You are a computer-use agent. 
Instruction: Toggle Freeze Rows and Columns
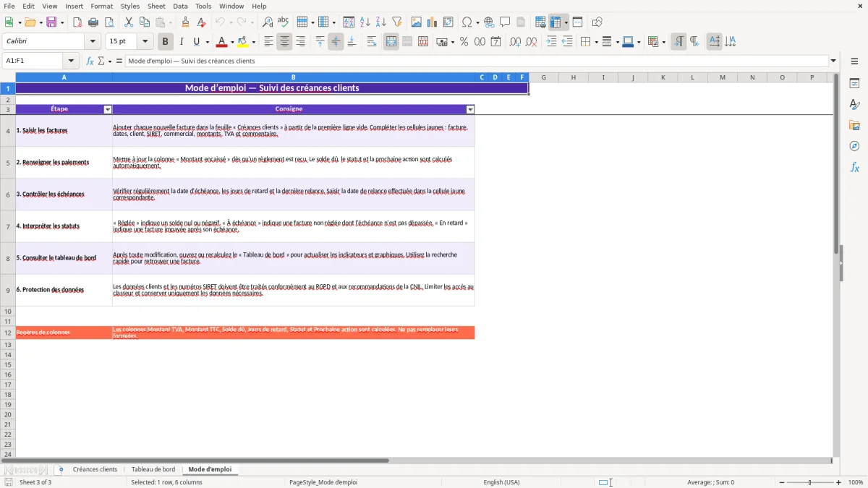pyautogui.click(x=556, y=22)
